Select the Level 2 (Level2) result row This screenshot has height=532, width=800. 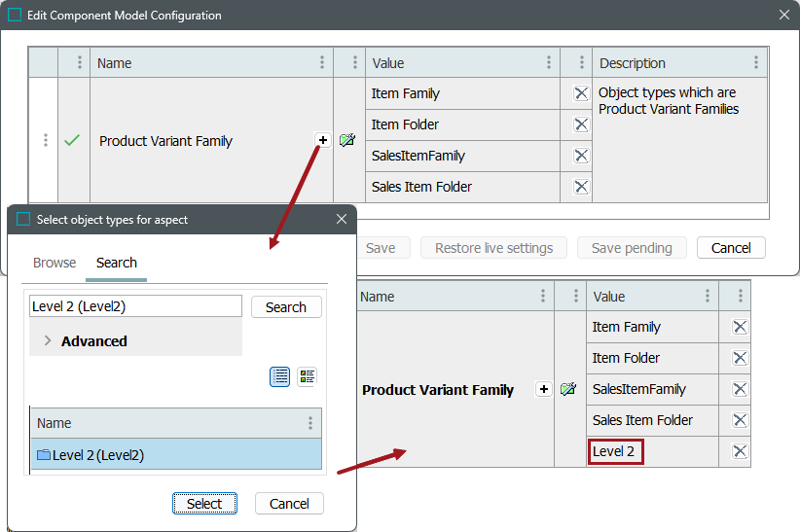175,454
